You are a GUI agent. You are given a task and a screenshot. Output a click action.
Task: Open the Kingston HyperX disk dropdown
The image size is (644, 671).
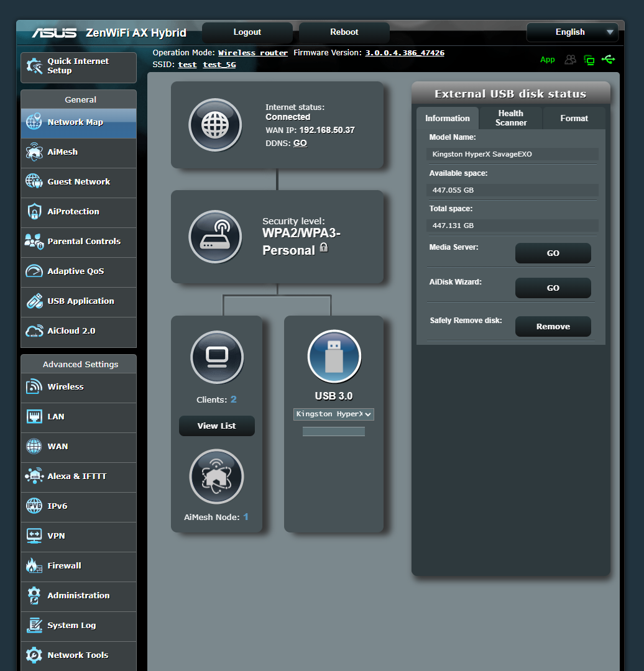click(x=334, y=414)
